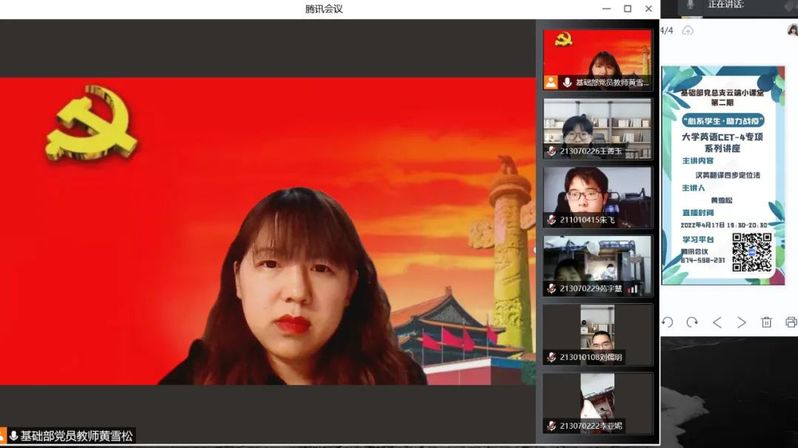Click the 基础部党员教师黄雪松 name label
Image resolution: width=798 pixels, height=448 pixels.
click(77, 436)
